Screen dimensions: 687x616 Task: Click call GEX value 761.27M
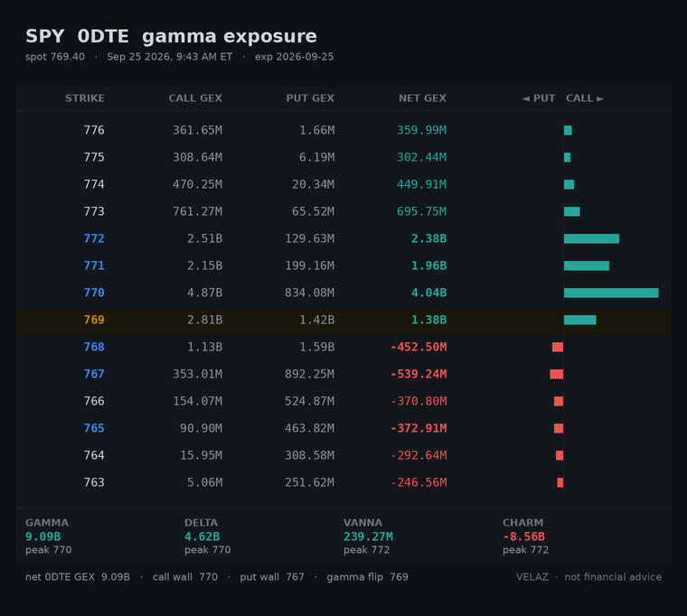198,212
